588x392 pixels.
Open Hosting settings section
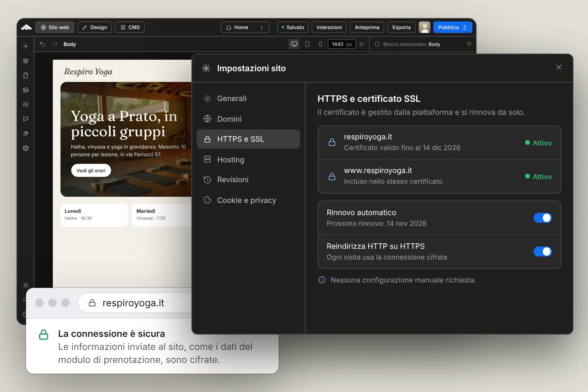(x=248, y=160)
